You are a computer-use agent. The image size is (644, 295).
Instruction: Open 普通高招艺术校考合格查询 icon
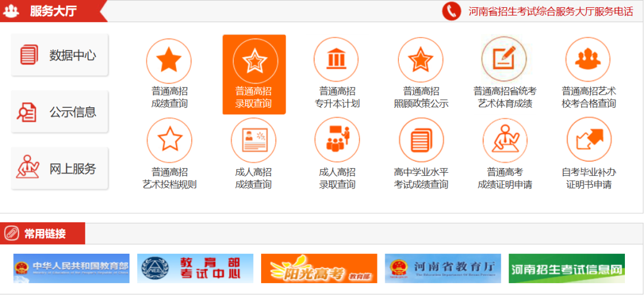coord(588,61)
